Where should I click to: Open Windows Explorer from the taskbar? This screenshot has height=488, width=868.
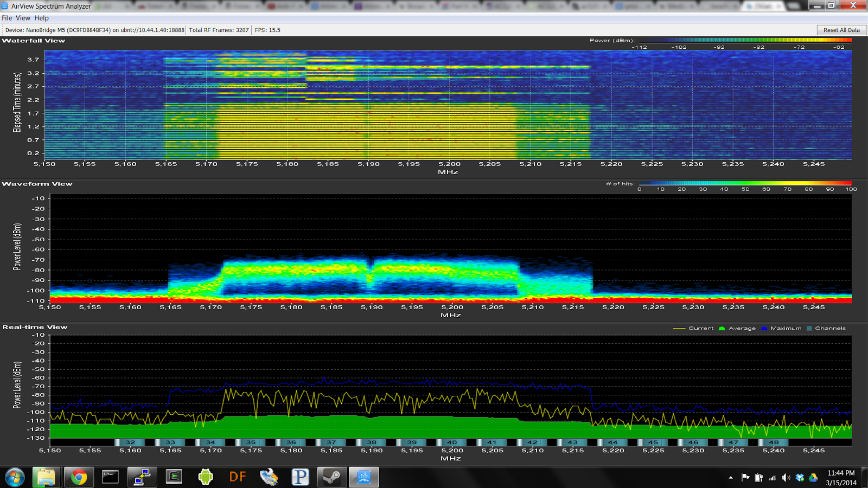click(x=46, y=477)
